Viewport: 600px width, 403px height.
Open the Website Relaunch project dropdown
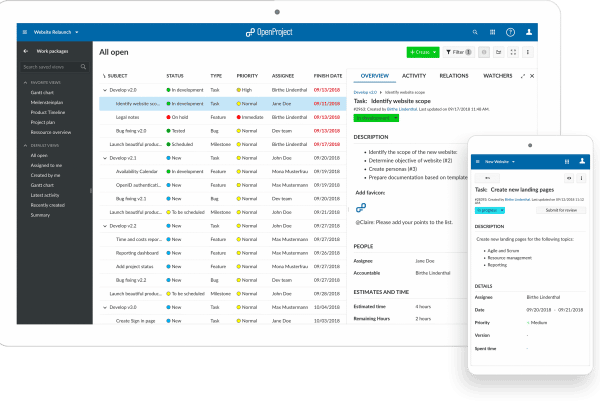click(56, 32)
